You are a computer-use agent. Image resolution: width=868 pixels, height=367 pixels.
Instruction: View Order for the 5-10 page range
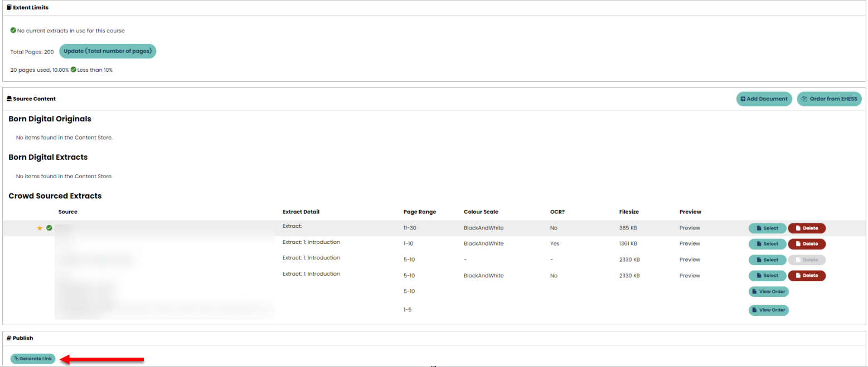pyautogui.click(x=768, y=292)
